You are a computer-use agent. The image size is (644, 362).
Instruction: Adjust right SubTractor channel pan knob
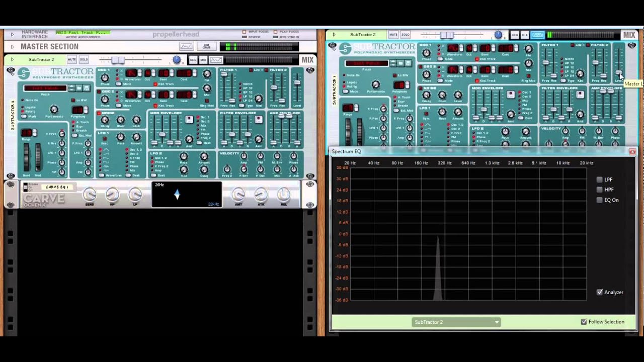(498, 35)
